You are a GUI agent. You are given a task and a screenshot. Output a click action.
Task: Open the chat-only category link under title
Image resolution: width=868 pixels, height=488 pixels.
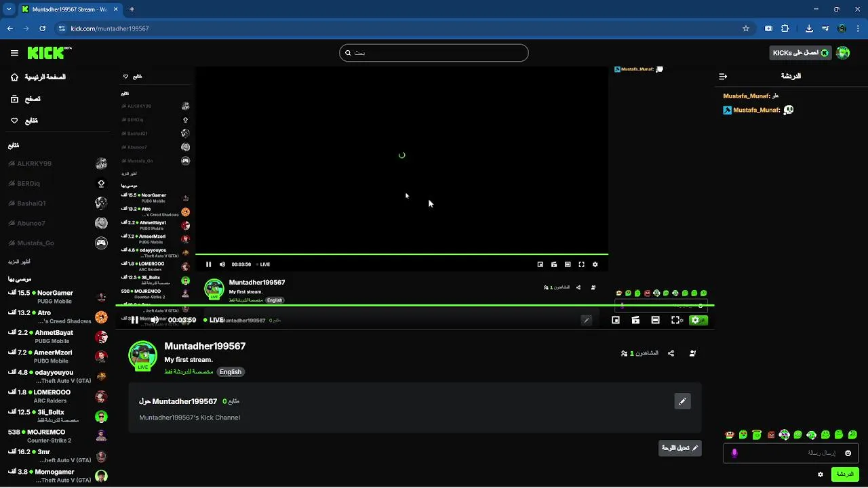click(189, 371)
